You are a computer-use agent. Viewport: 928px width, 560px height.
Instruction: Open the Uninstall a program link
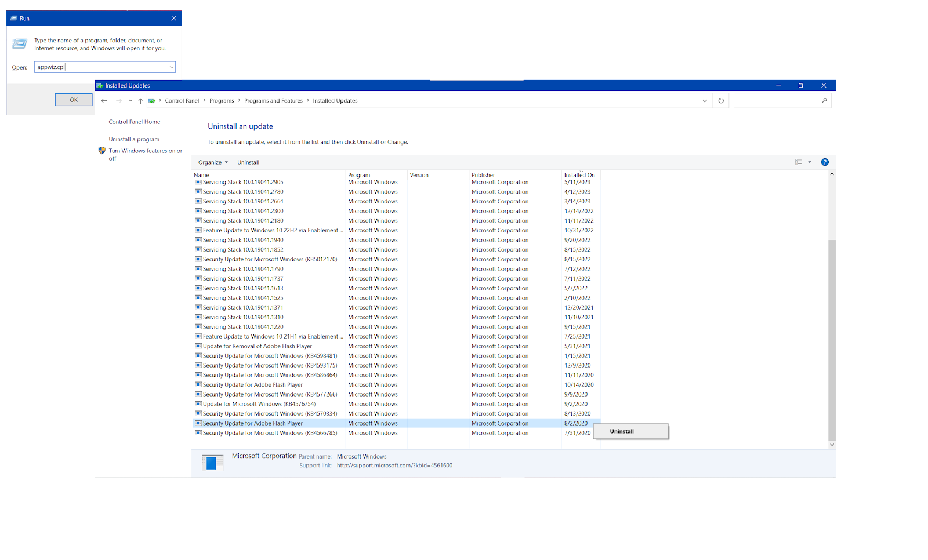coord(134,139)
